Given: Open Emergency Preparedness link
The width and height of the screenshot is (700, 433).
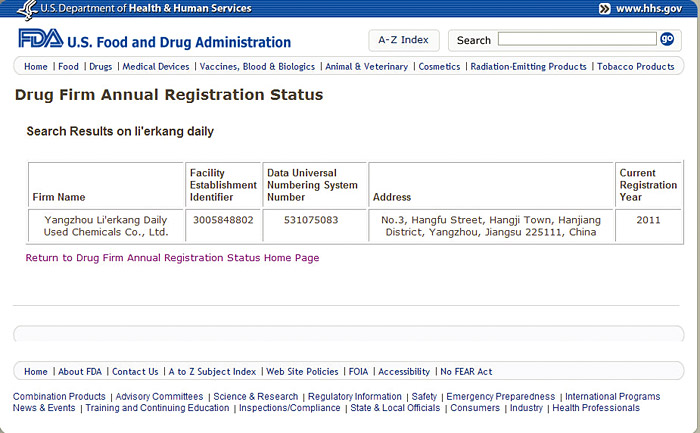Looking at the screenshot, I should (501, 396).
